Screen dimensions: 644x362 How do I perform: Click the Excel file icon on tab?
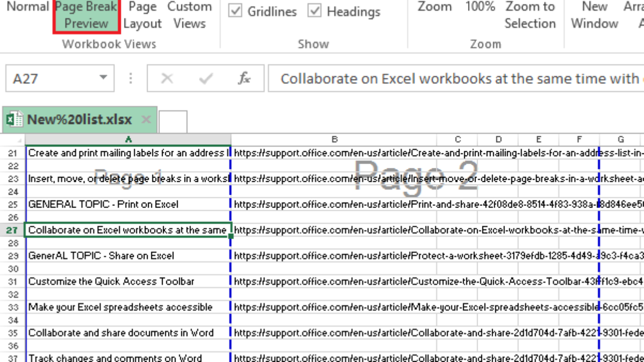14,120
